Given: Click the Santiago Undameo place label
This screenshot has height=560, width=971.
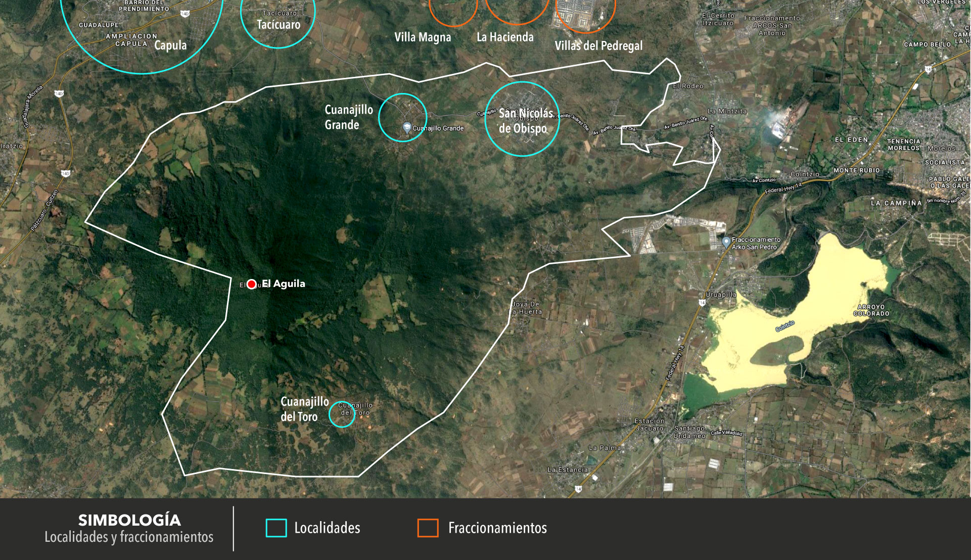Looking at the screenshot, I should click(689, 432).
